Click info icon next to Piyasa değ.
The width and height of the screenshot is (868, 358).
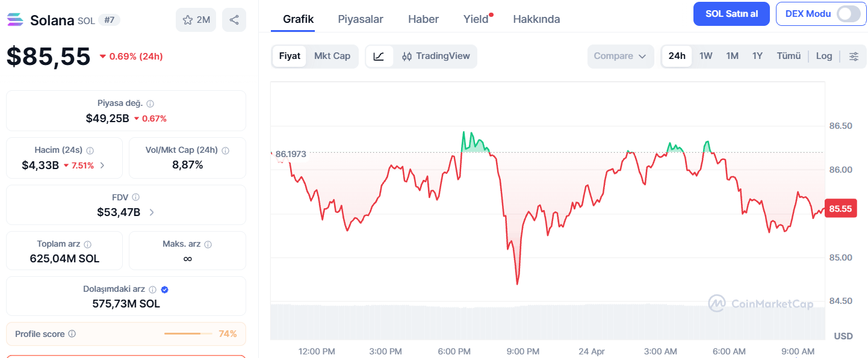pos(150,103)
